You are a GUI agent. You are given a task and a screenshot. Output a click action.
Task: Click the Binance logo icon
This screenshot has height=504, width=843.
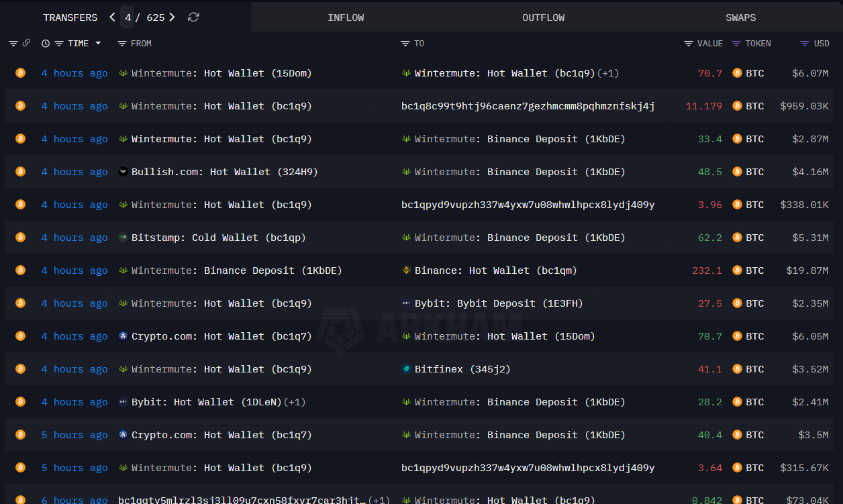[406, 270]
